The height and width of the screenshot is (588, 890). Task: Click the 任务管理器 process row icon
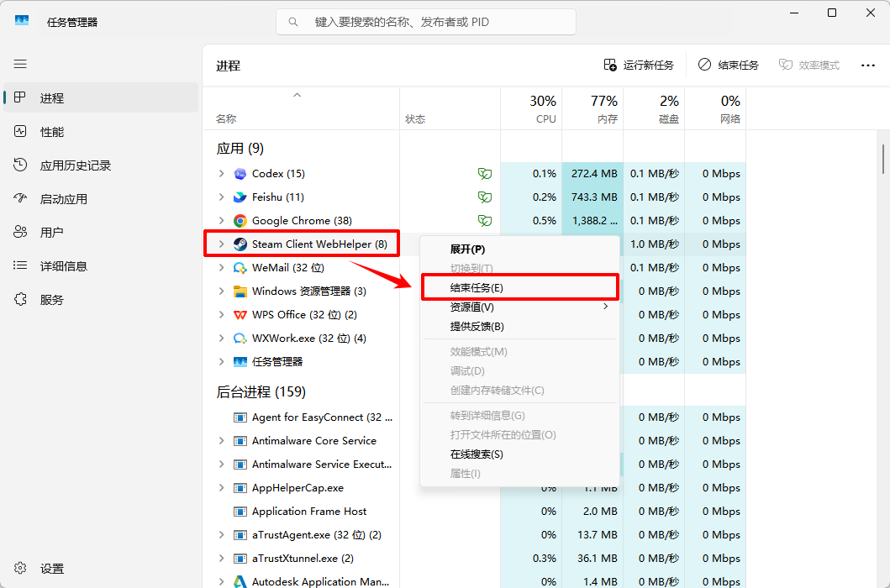tap(240, 361)
